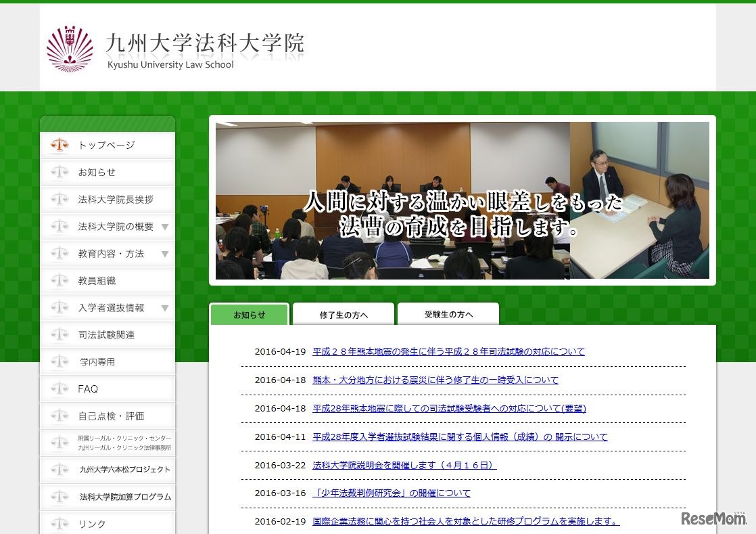Click the scale icon next to お知らせ
This screenshot has height=534, width=756.
[x=60, y=172]
